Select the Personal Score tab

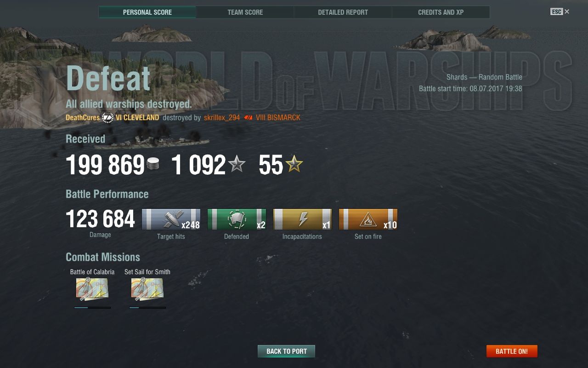click(147, 12)
